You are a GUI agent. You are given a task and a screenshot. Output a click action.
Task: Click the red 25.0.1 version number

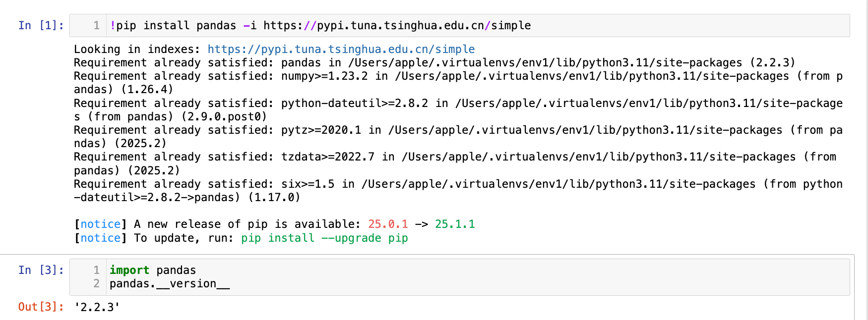pos(388,224)
